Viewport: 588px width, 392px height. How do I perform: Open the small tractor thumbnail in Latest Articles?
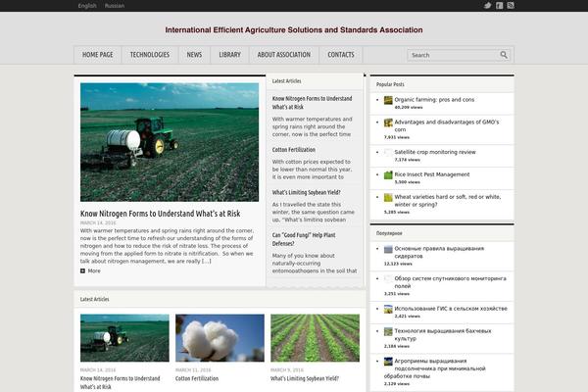pyautogui.click(x=124, y=338)
